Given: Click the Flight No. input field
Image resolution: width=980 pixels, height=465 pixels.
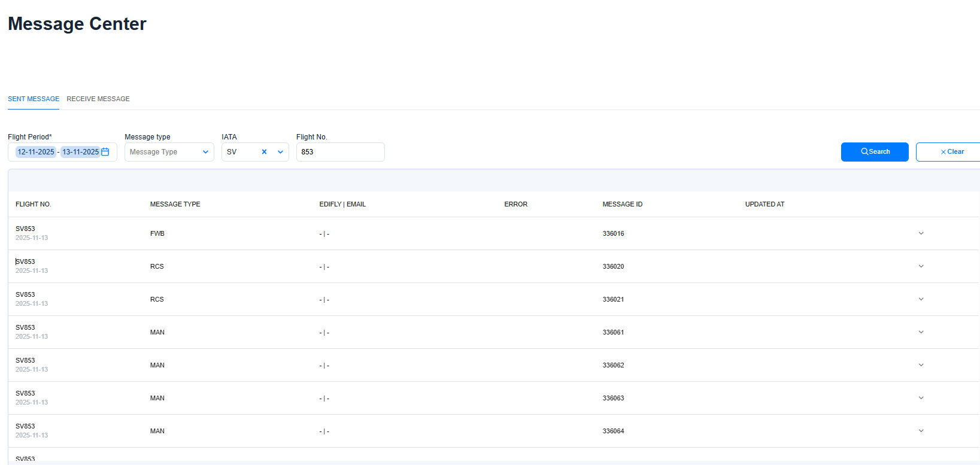Looking at the screenshot, I should click(340, 152).
